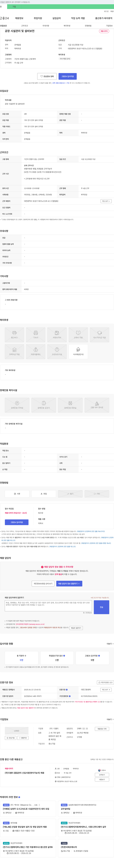Open the 직업 능력 개발 menu
The height and width of the screenshot is (868, 114).
coord(78,18)
